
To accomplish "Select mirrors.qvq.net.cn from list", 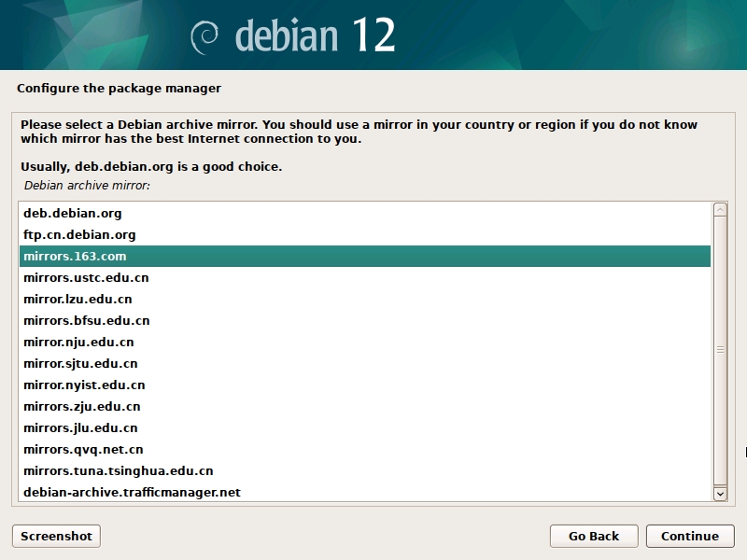I will coord(83,450).
